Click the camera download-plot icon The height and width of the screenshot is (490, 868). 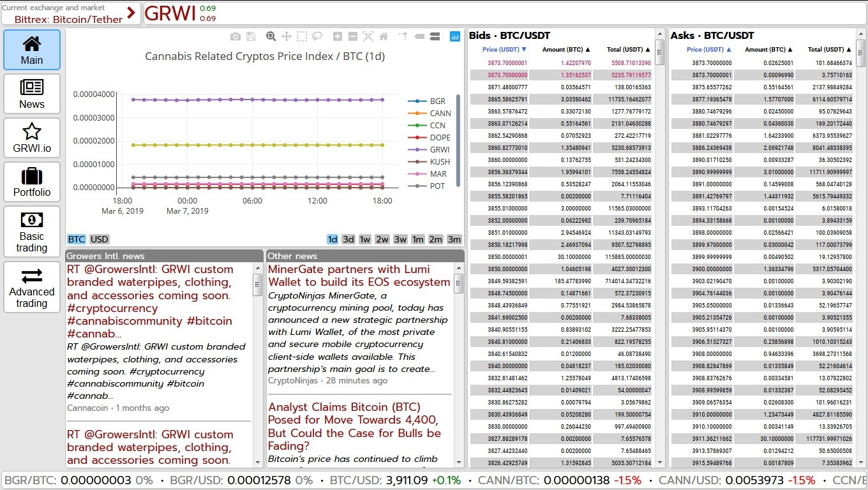pos(236,37)
